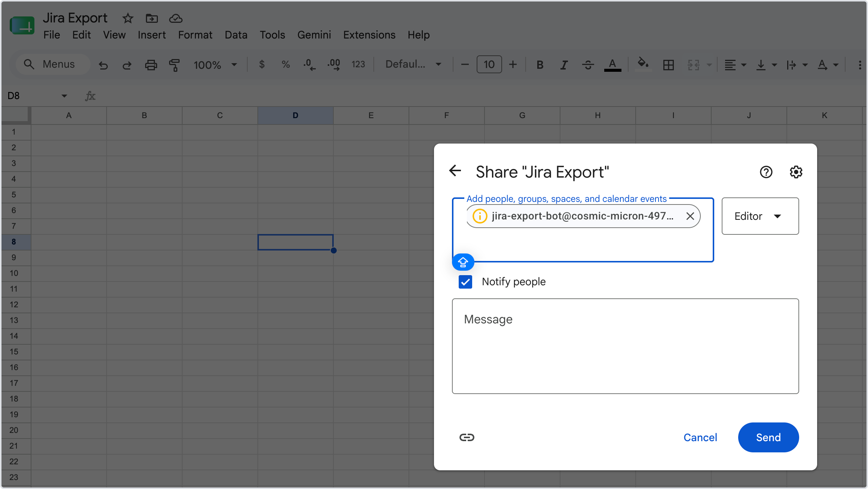Viewport: 868px width, 489px height.
Task: Format as percent
Action: pos(286,65)
